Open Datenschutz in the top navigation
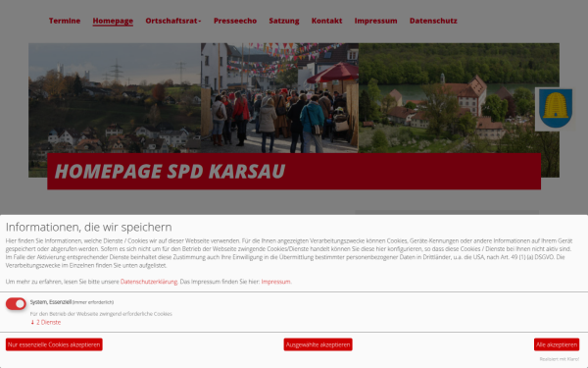Screen dimensions: 588x368 point(433,21)
